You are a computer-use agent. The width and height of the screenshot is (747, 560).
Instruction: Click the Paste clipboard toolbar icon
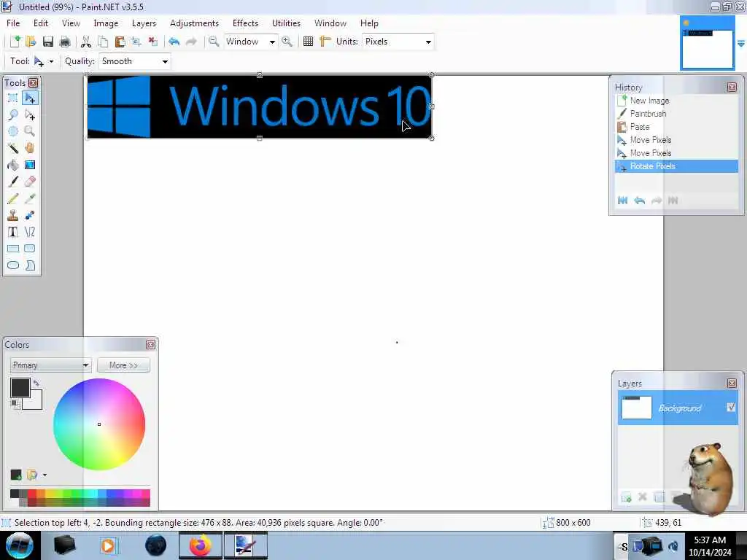pyautogui.click(x=120, y=42)
